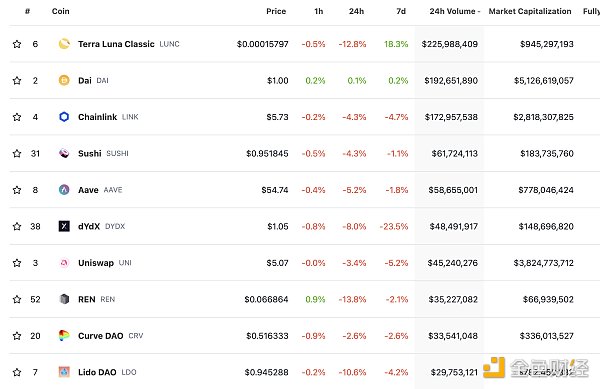This screenshot has width=600, height=389.
Task: Toggle the star next to Dai
Action: tap(17, 80)
